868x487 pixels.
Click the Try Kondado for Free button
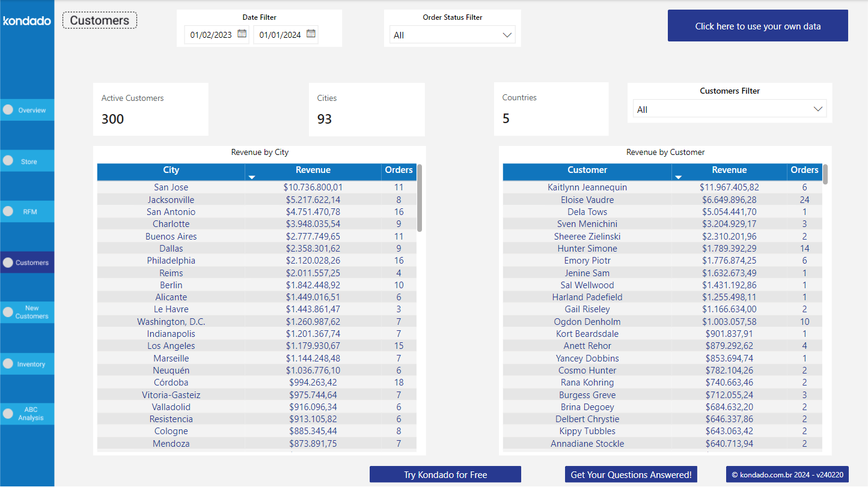(445, 474)
